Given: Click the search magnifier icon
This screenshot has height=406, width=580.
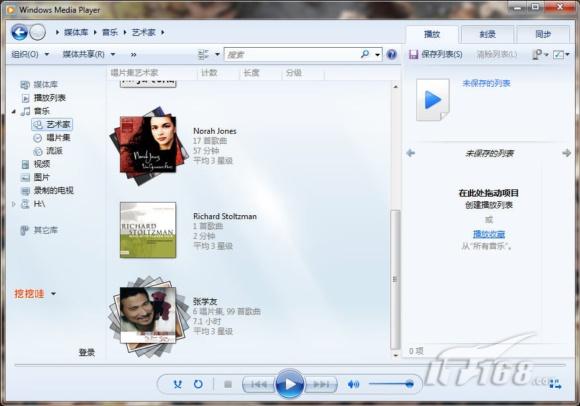Looking at the screenshot, I should pyautogui.click(x=365, y=54).
